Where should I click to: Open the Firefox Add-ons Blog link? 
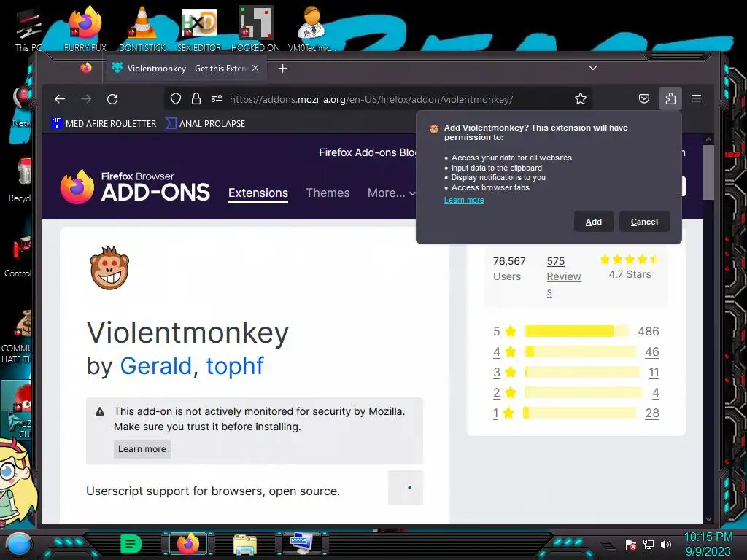pos(368,152)
